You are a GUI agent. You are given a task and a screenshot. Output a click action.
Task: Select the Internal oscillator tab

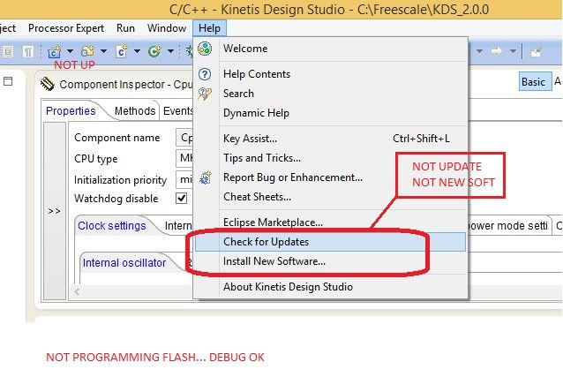124,262
